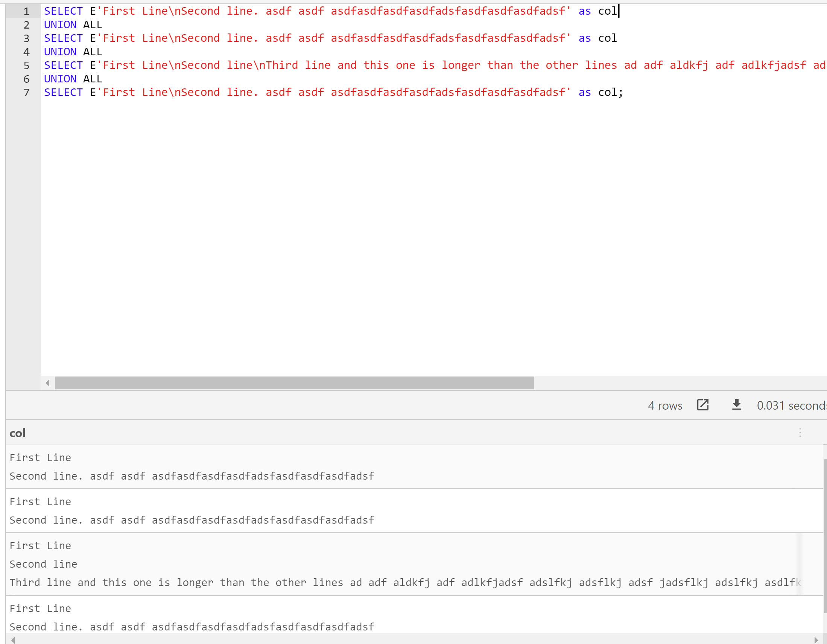827x644 pixels.
Task: Click the UNION keyword on line 2
Action: (x=60, y=24)
